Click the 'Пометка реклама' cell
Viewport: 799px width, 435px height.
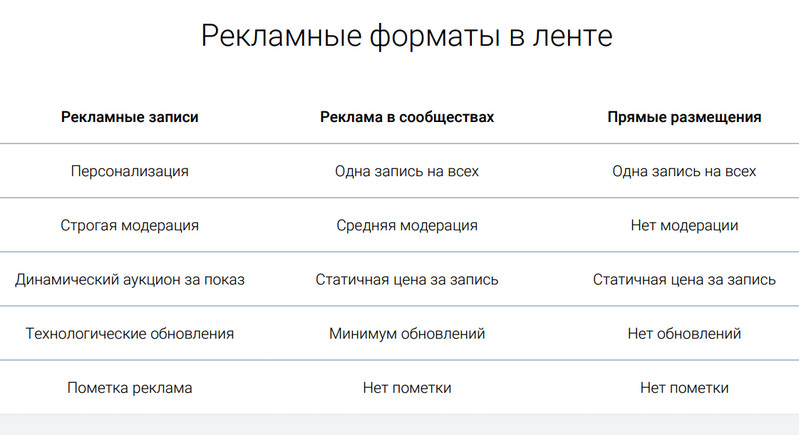129,388
